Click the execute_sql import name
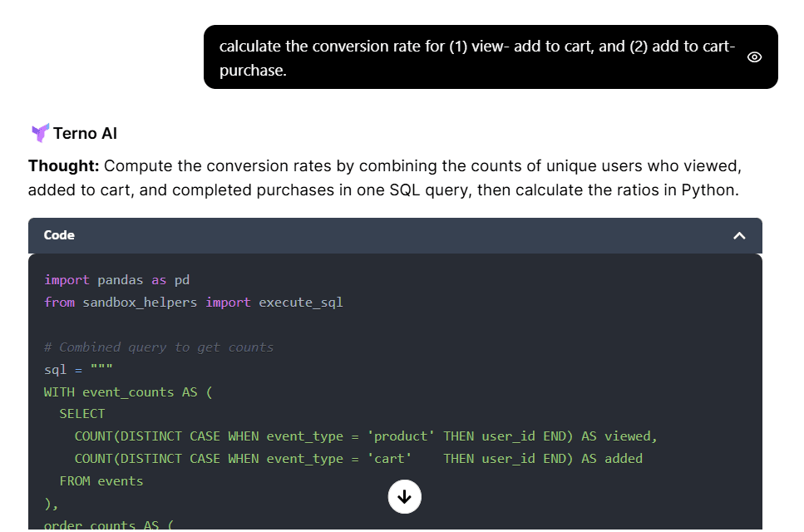 (x=301, y=303)
